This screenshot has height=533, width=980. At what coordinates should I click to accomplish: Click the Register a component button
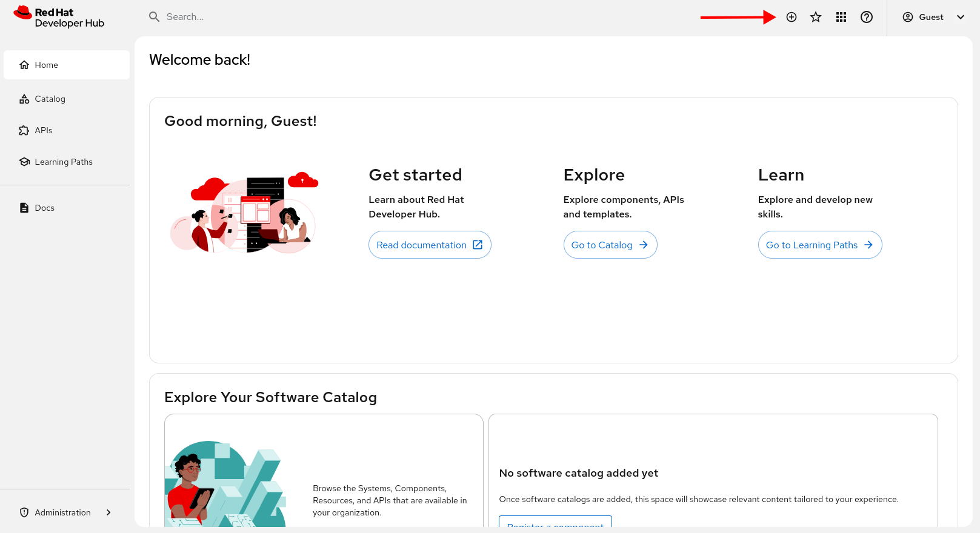point(555,522)
